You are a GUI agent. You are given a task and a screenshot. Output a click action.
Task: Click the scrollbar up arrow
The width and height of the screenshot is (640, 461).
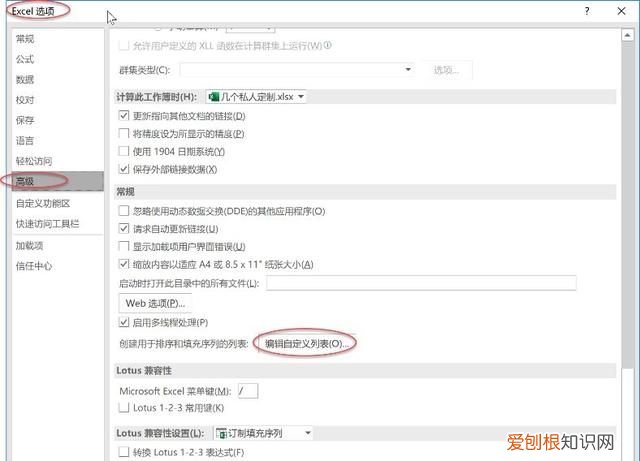click(x=627, y=36)
